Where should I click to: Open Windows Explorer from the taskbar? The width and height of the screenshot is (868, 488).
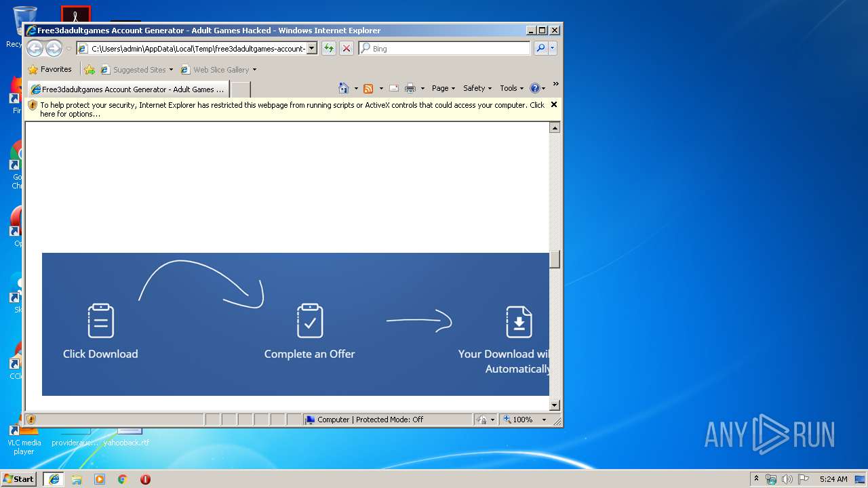tap(77, 479)
